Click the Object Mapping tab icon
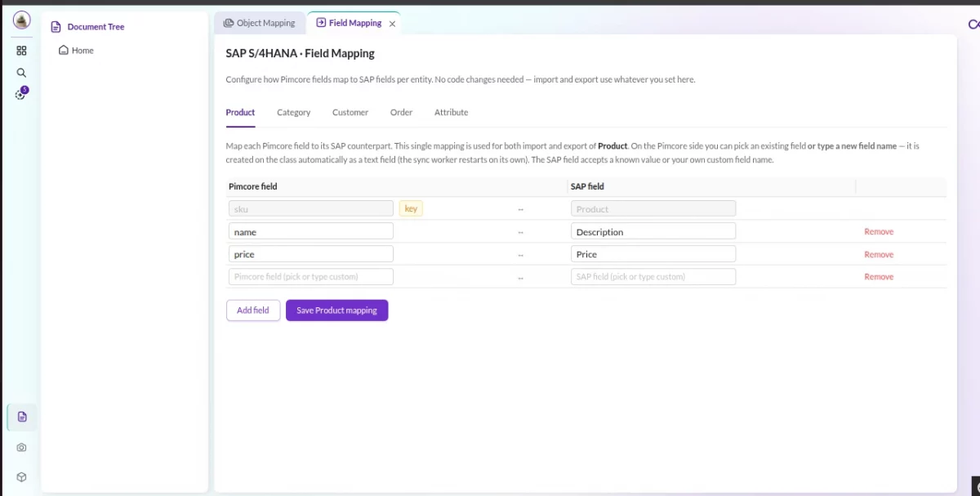980x496 pixels. [229, 23]
